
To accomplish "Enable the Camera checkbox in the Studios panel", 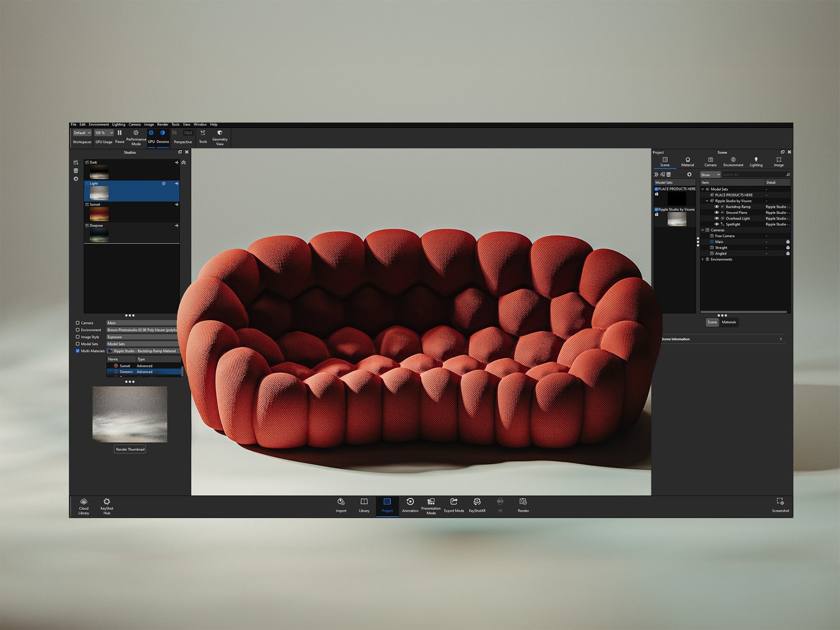I will 78,323.
